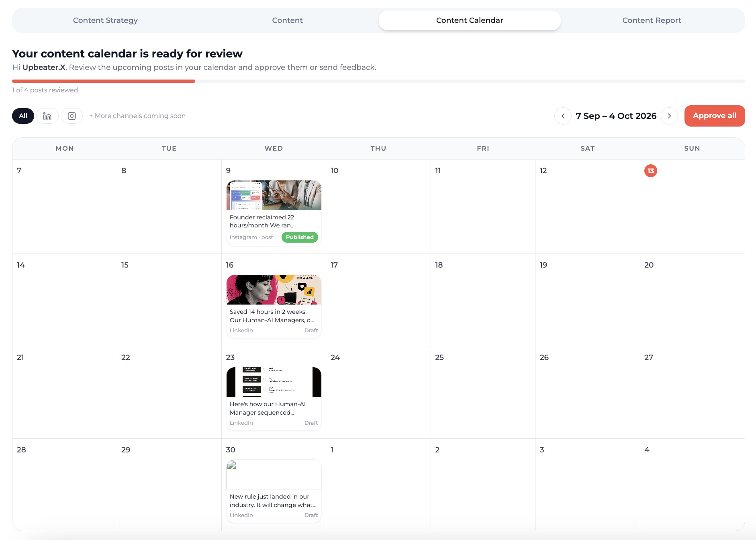Screen dimensions: 756x540
Task: Click 'New rule just landed in our industry' caption
Action: 273,501
